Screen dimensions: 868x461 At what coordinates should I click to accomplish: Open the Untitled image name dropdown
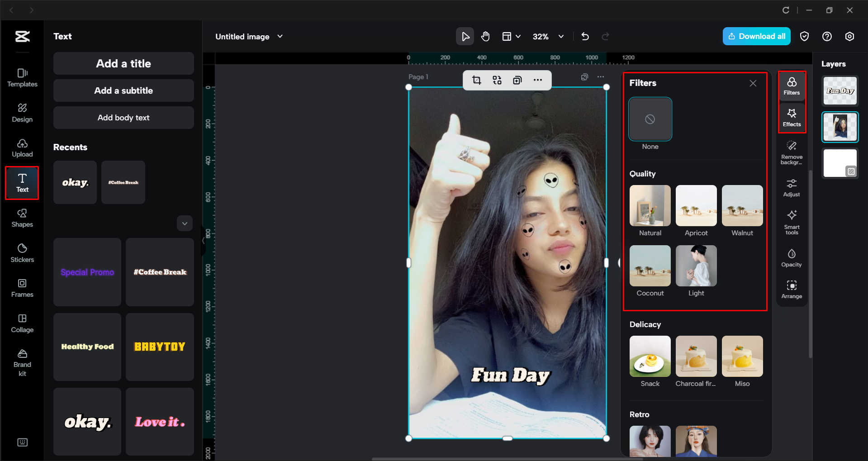tap(280, 36)
